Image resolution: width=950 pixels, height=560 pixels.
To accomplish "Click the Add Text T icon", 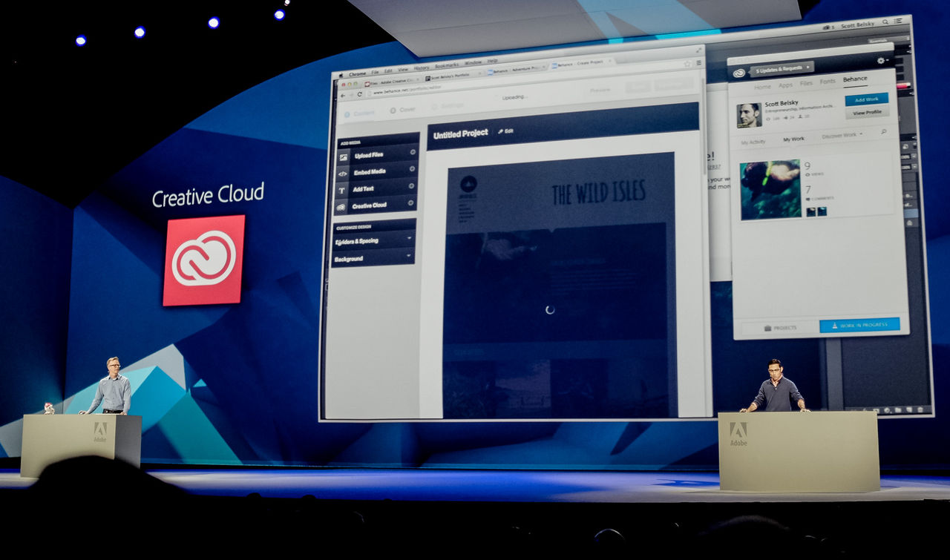I will pos(342,190).
